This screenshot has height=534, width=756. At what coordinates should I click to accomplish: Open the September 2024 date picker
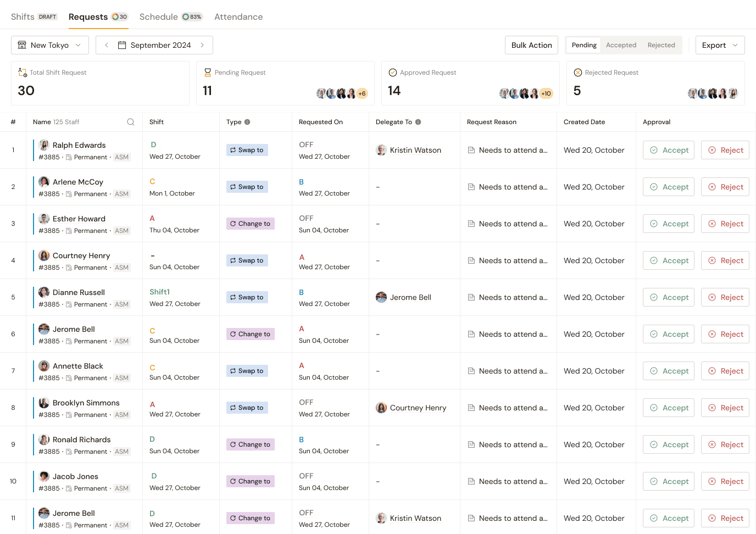pyautogui.click(x=155, y=45)
